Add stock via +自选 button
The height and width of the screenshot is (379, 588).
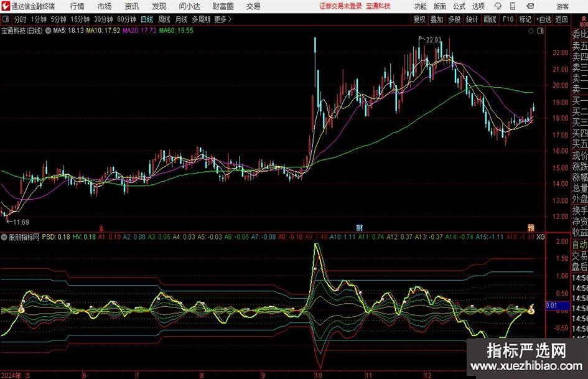tap(544, 19)
